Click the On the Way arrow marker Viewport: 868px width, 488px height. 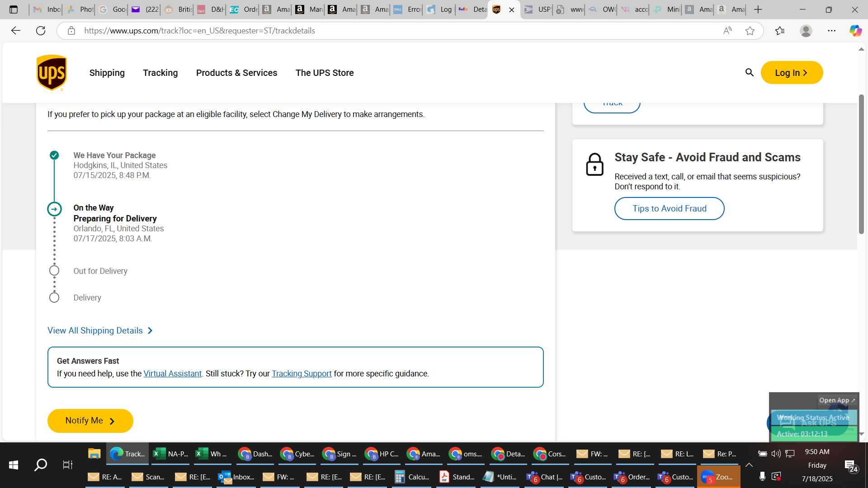tap(54, 209)
